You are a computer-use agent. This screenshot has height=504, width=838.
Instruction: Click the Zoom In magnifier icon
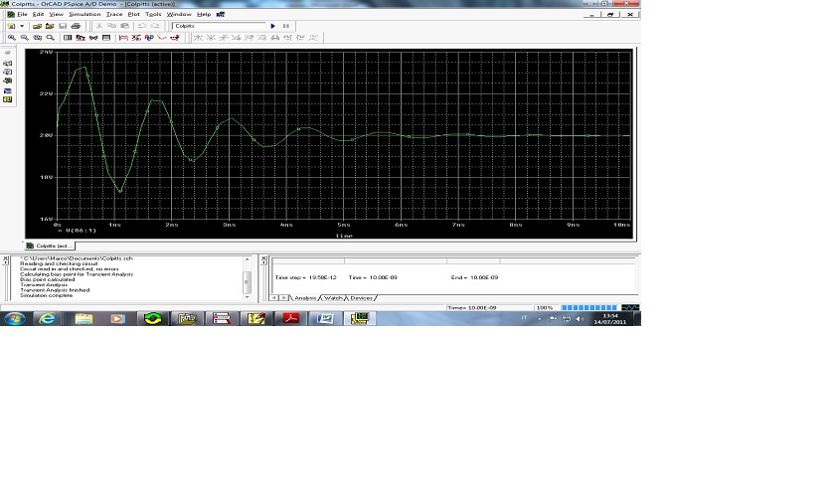click(x=11, y=38)
